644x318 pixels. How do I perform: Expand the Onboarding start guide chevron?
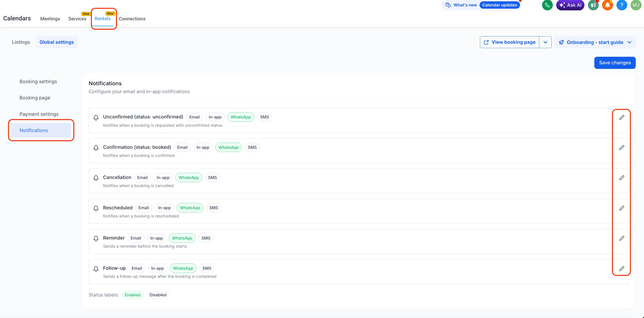629,42
